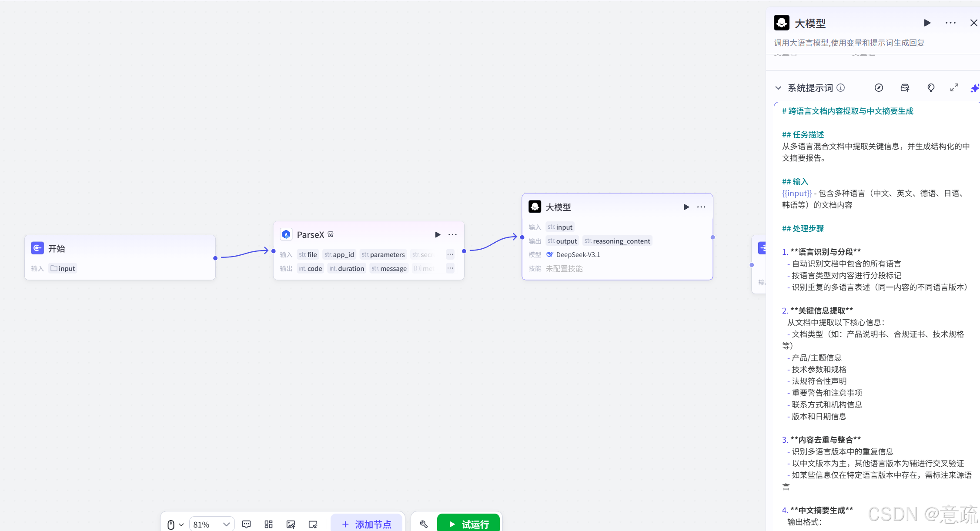Click the 添加节点 button
Image resolution: width=980 pixels, height=531 pixels.
366,524
